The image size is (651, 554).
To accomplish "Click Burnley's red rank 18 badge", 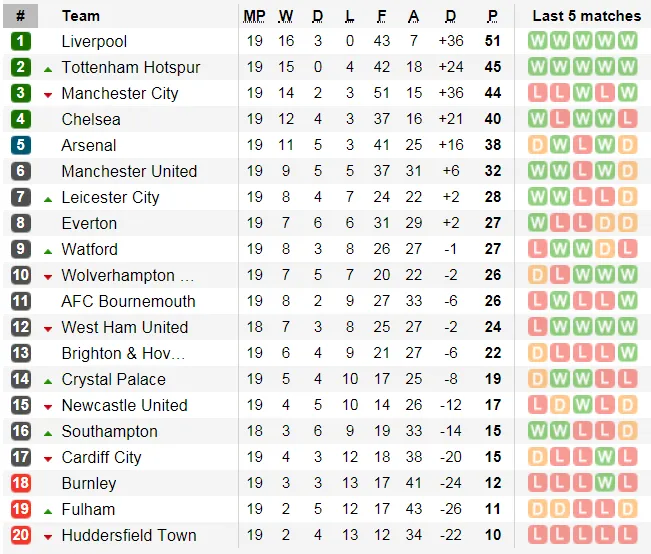I will pos(21,483).
